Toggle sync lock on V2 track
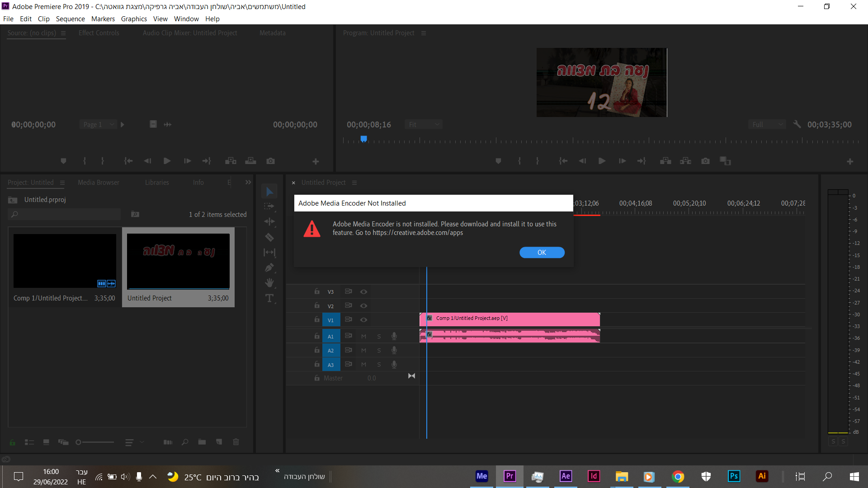868x488 pixels. [x=348, y=305]
